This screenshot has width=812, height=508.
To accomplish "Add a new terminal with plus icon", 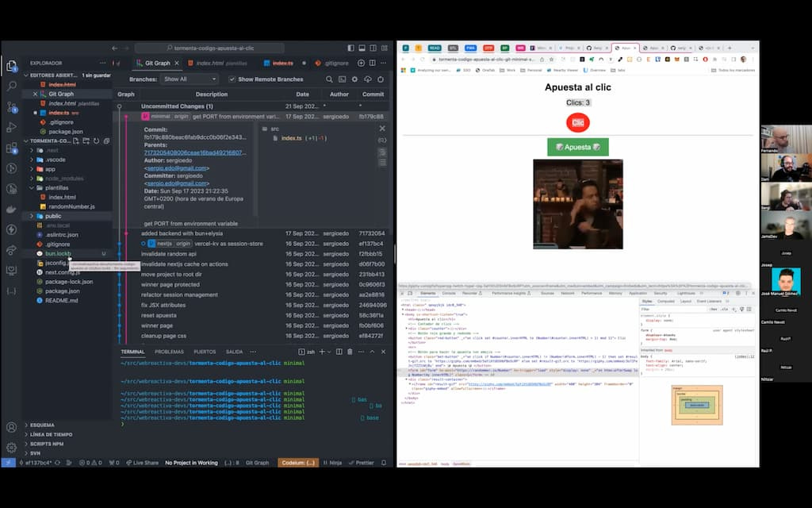I will pos(322,352).
